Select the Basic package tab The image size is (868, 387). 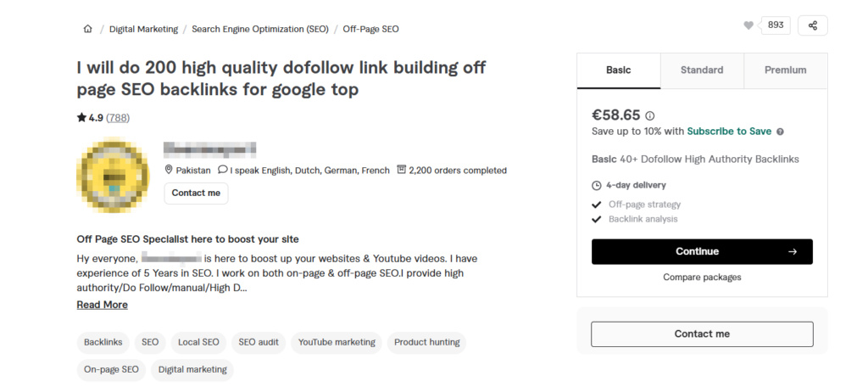[x=618, y=70]
